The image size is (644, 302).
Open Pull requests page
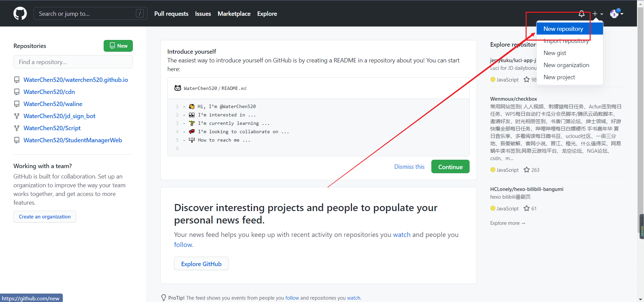click(171, 14)
